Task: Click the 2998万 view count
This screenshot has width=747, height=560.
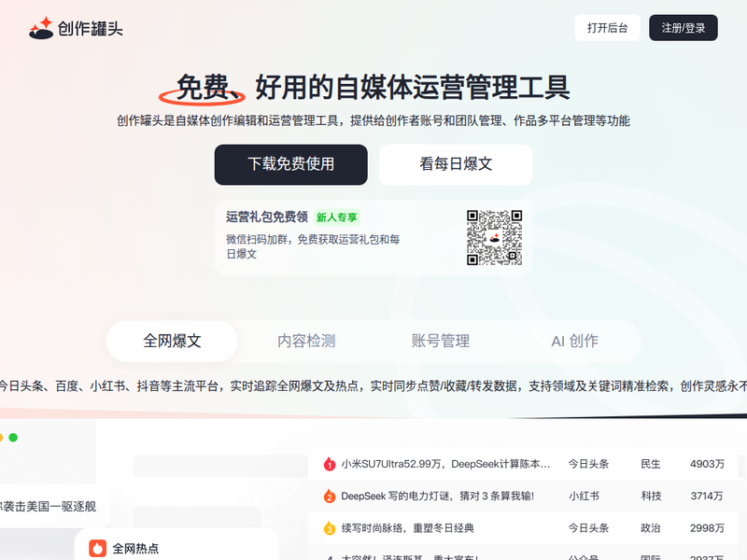Action: (707, 528)
